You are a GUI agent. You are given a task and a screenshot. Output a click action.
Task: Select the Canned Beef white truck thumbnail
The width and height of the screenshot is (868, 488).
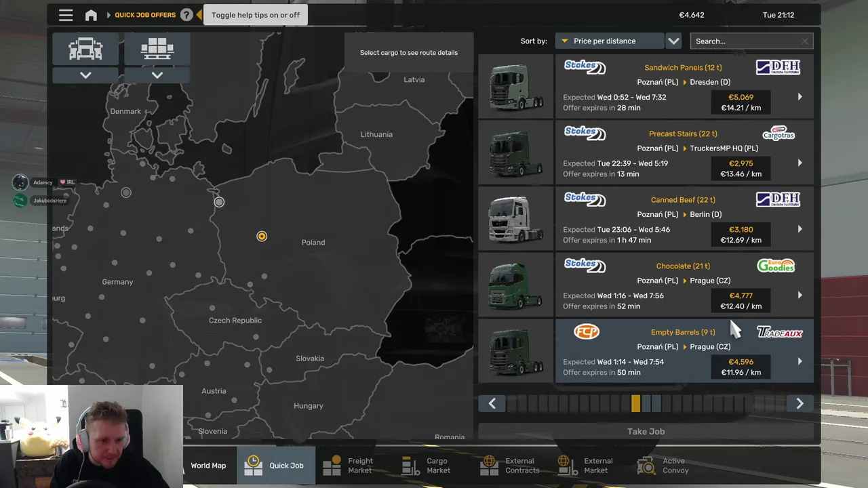[516, 218]
